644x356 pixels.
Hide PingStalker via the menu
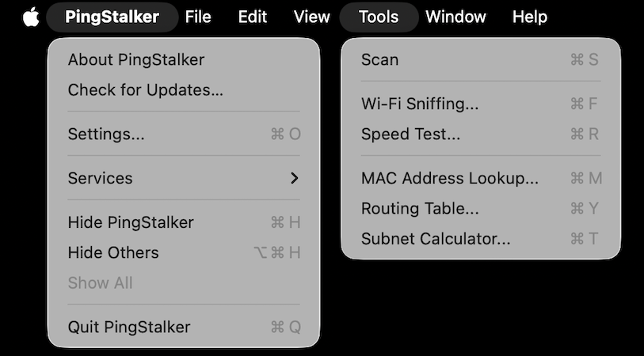[x=131, y=222]
